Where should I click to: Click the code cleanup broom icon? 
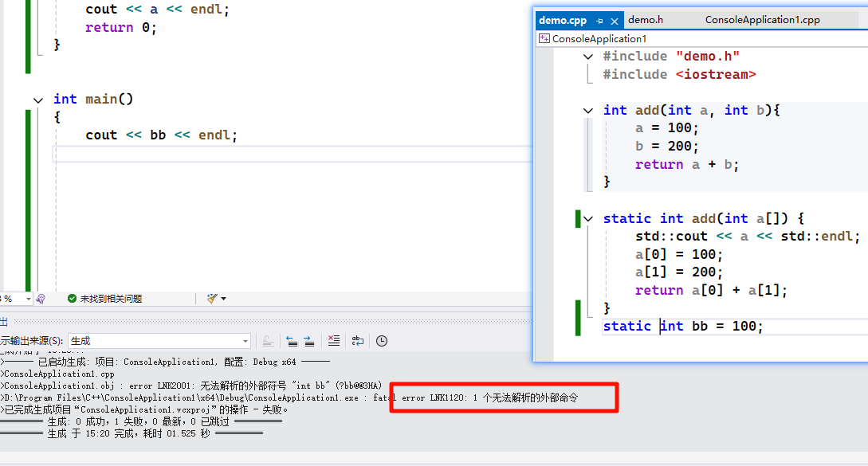click(x=211, y=299)
